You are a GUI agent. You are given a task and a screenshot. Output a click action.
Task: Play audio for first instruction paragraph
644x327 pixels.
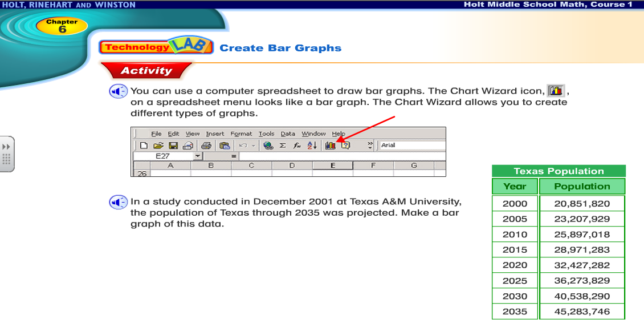pos(118,91)
